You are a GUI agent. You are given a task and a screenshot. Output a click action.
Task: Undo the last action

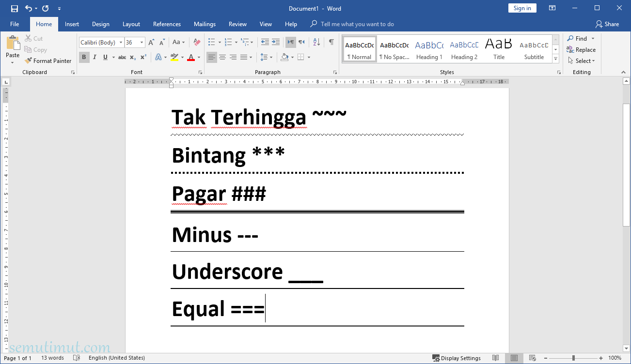point(29,8)
